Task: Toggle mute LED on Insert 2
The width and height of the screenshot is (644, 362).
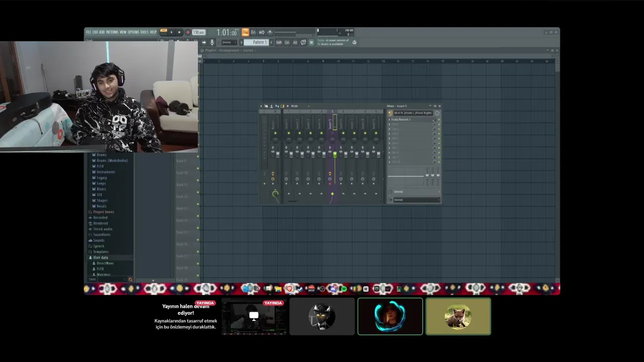Action: 299,133
